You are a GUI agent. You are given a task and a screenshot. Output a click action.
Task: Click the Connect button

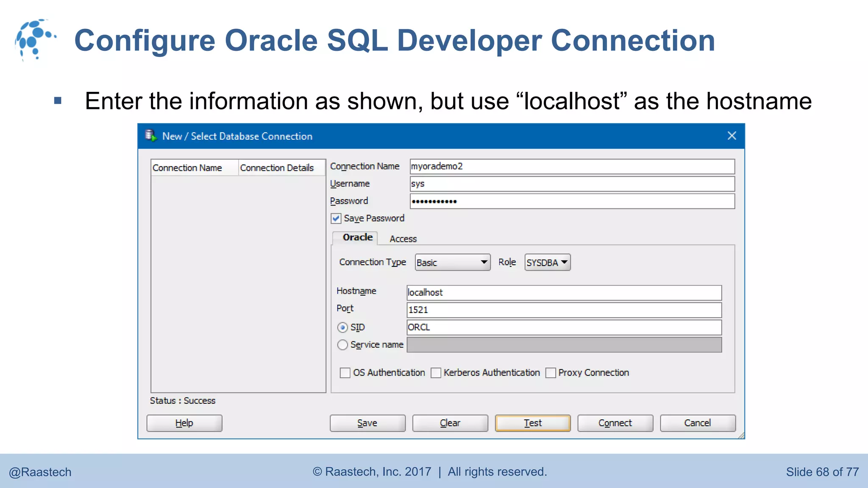pyautogui.click(x=615, y=423)
